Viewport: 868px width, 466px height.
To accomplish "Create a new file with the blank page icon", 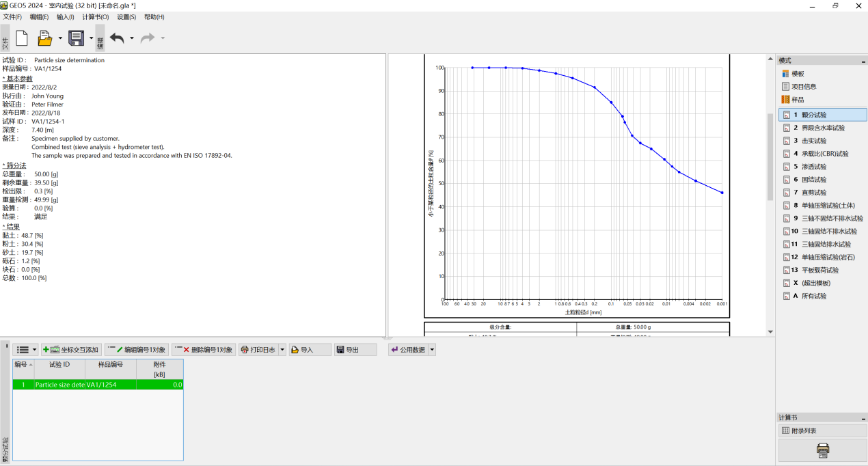I will (22, 38).
